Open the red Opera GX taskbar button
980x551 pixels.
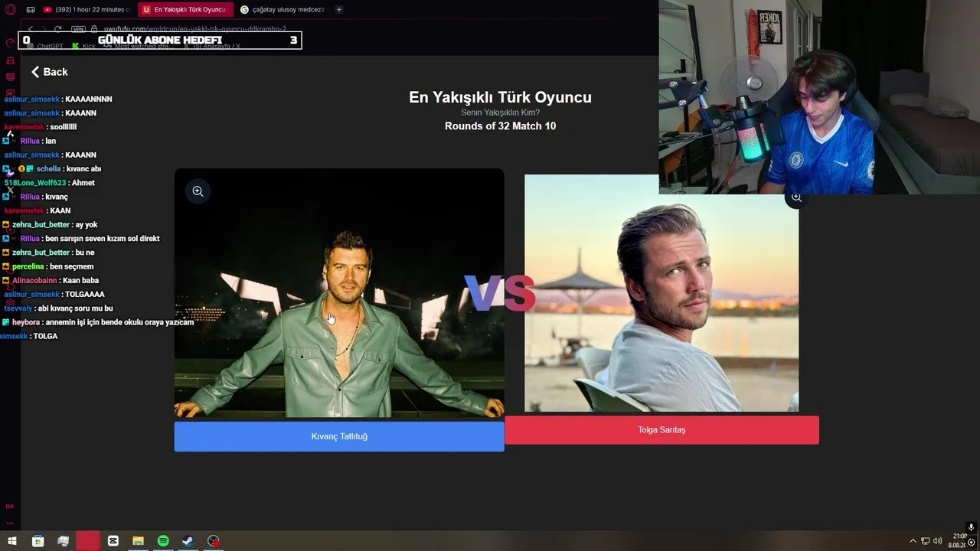click(88, 541)
